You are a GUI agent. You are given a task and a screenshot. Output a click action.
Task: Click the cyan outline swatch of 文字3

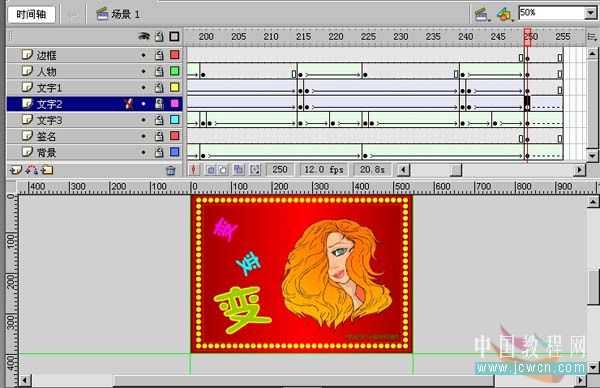tap(174, 120)
